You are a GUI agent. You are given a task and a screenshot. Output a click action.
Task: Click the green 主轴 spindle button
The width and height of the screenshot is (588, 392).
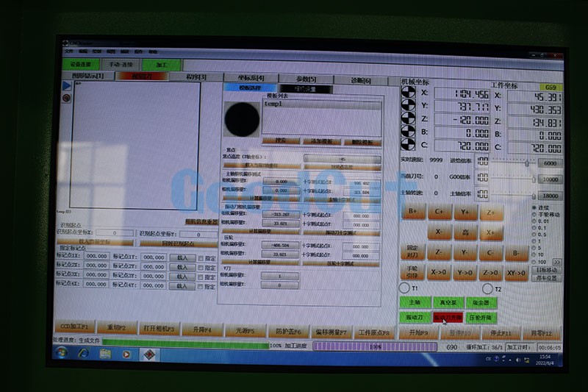click(415, 302)
